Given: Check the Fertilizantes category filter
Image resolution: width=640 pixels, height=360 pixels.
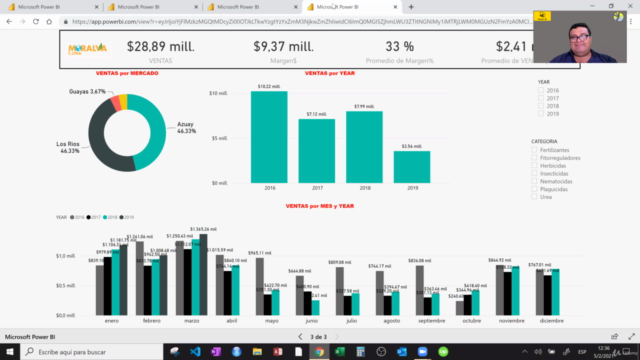Looking at the screenshot, I should [x=534, y=150].
